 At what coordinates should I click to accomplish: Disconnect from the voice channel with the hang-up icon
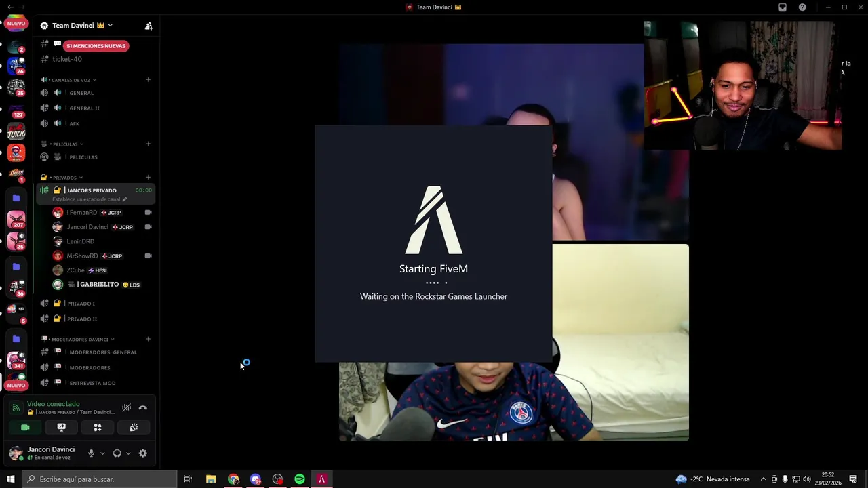[x=142, y=408]
